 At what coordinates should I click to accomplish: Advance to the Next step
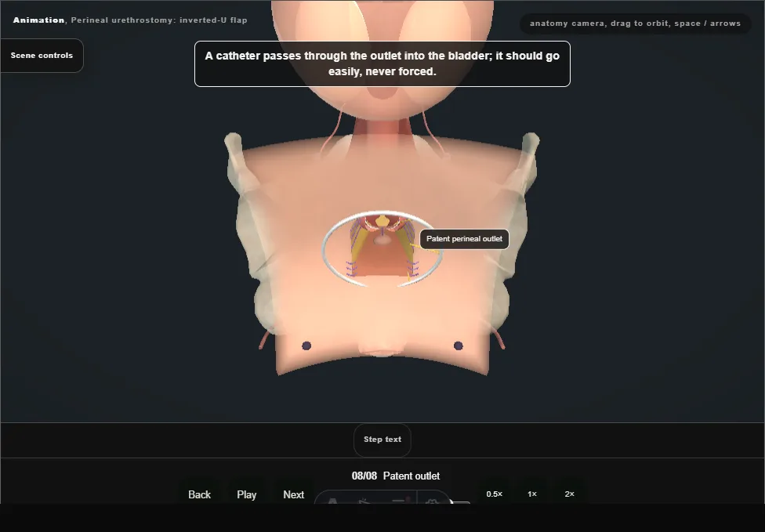[293, 494]
